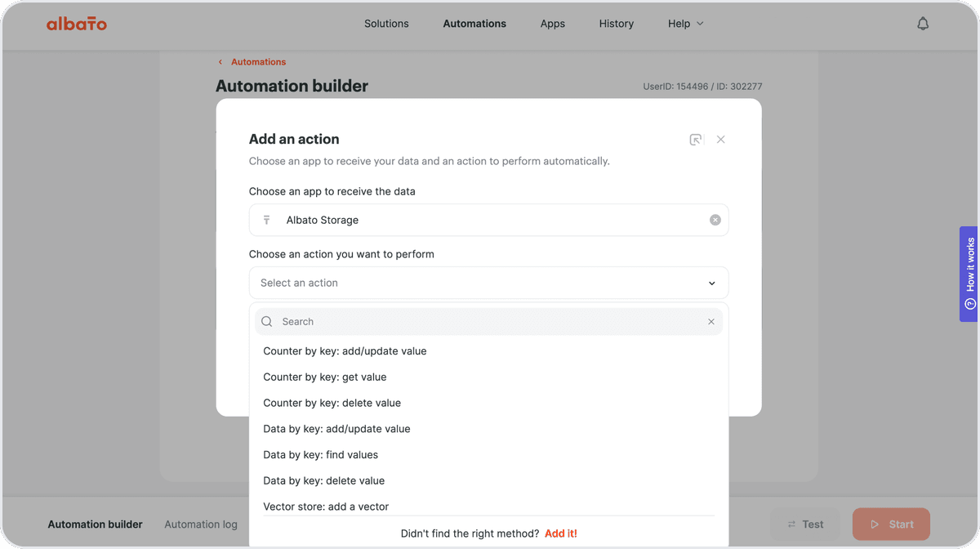Select Counter by key: delete value
The width and height of the screenshot is (980, 549).
click(x=488, y=403)
